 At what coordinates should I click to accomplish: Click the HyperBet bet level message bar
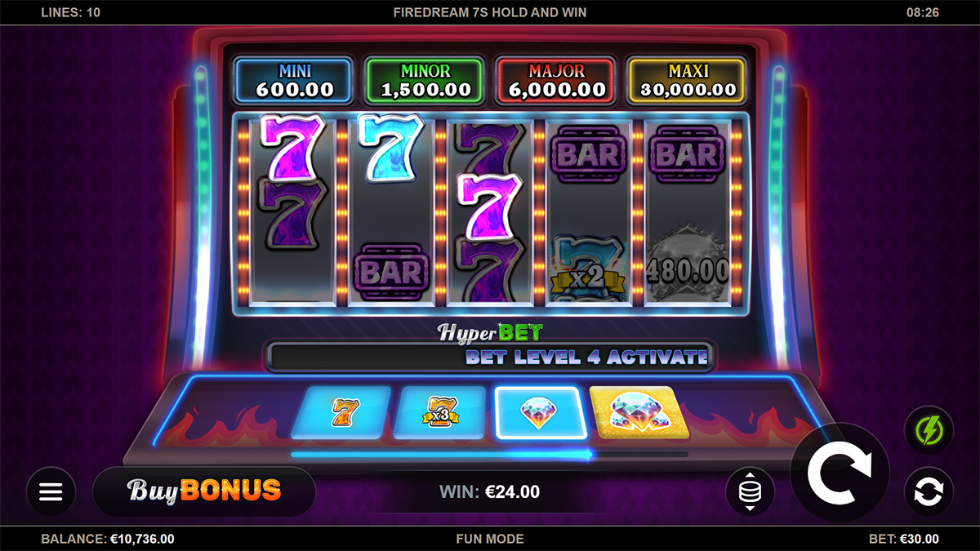pyautogui.click(x=489, y=357)
